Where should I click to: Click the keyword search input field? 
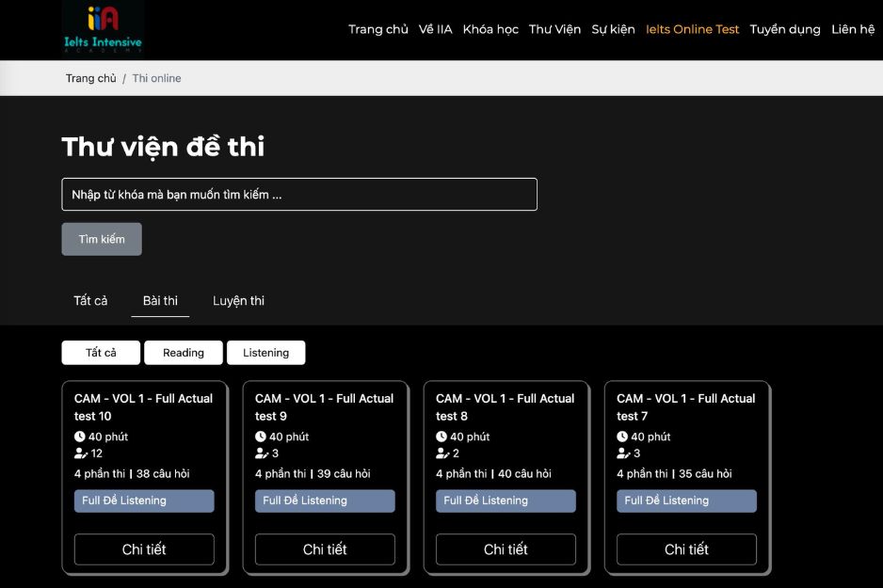[x=298, y=194]
